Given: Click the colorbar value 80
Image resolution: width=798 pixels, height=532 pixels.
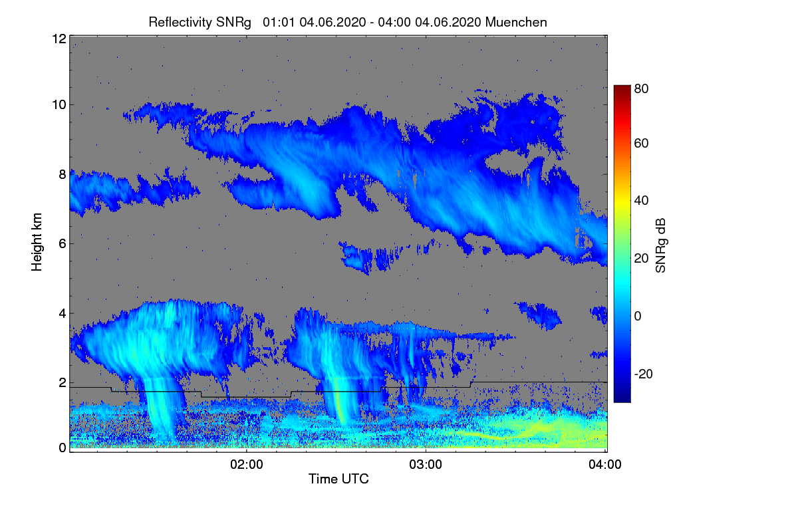Looking at the screenshot, I should [x=641, y=88].
